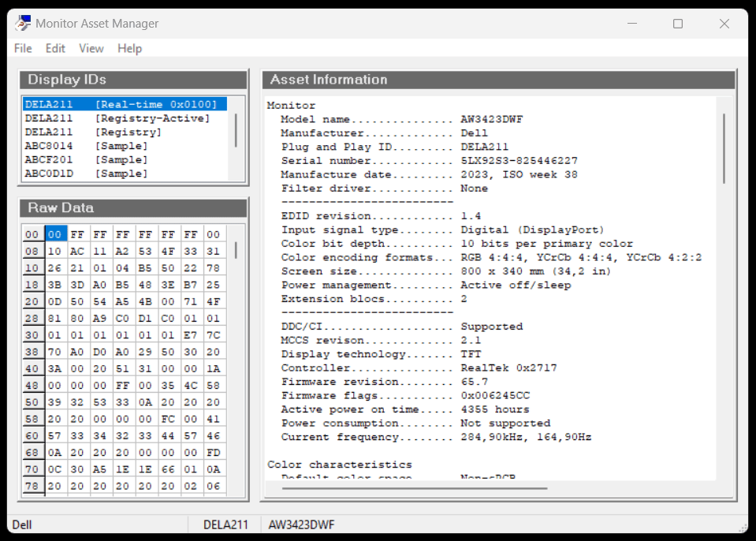
Task: Open the View menu
Action: [x=91, y=48]
